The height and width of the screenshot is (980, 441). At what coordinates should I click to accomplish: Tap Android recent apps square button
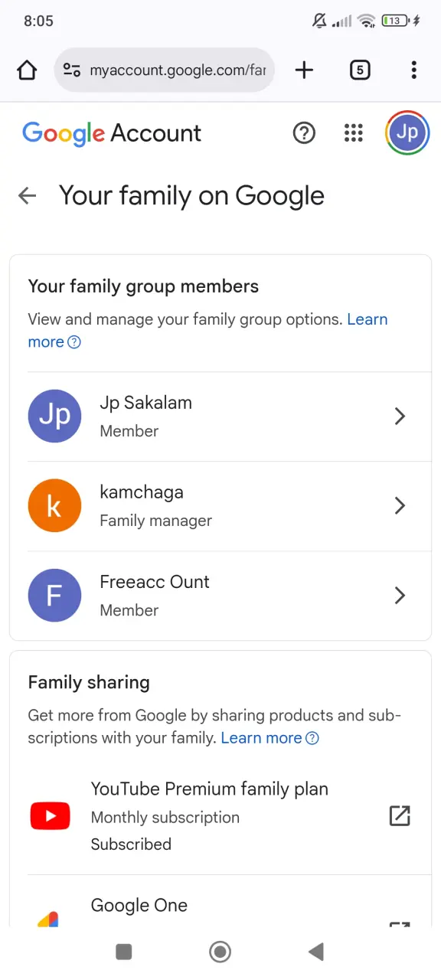[x=124, y=952]
